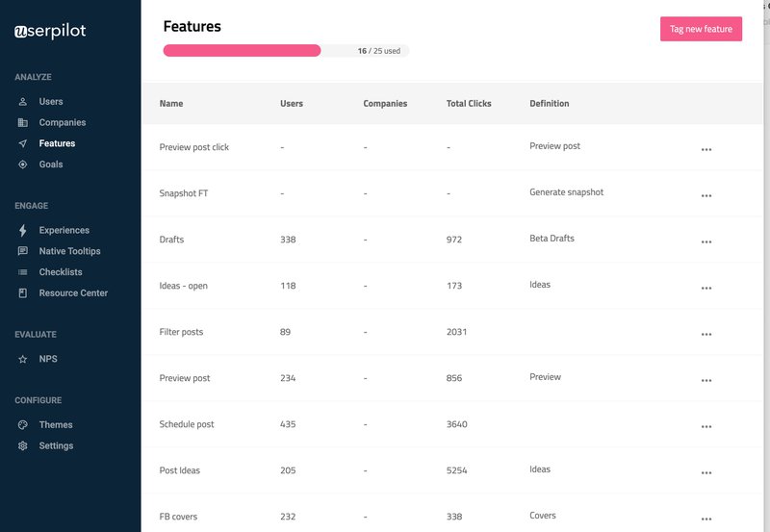Screen dimensions: 770x532
Task: Sort by Total Clicks column header
Action: 469,104
